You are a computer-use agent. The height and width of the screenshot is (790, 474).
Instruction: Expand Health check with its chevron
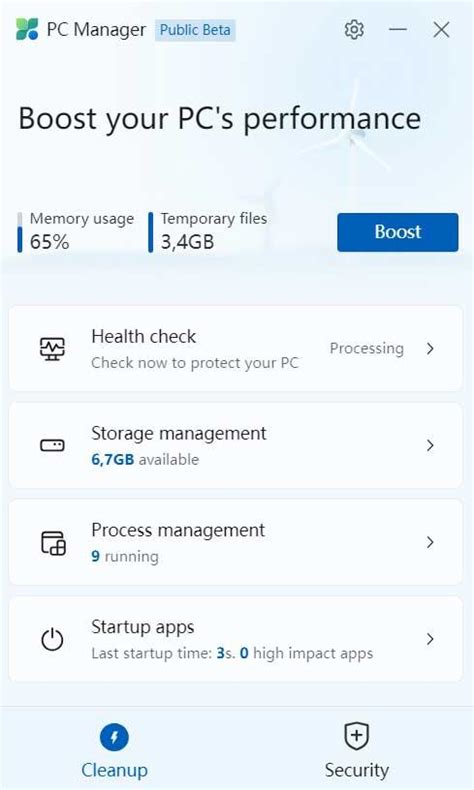[430, 349]
